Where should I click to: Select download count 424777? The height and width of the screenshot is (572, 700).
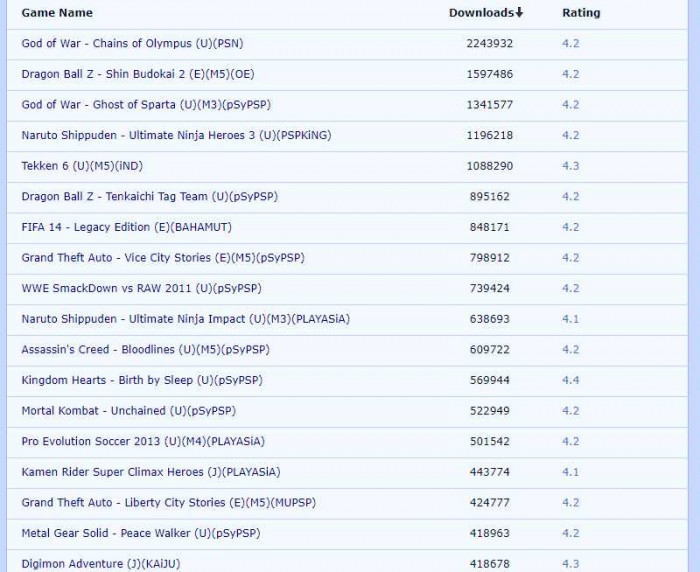coord(490,502)
